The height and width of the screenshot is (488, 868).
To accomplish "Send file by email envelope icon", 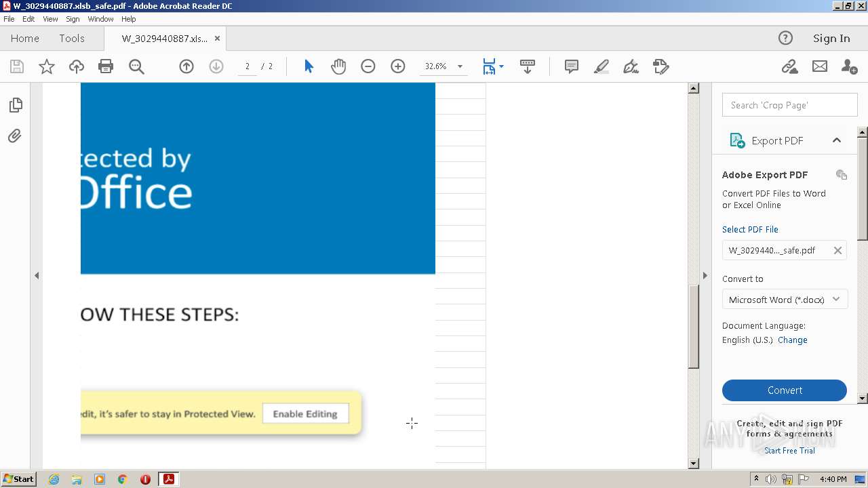I will pos(820,66).
